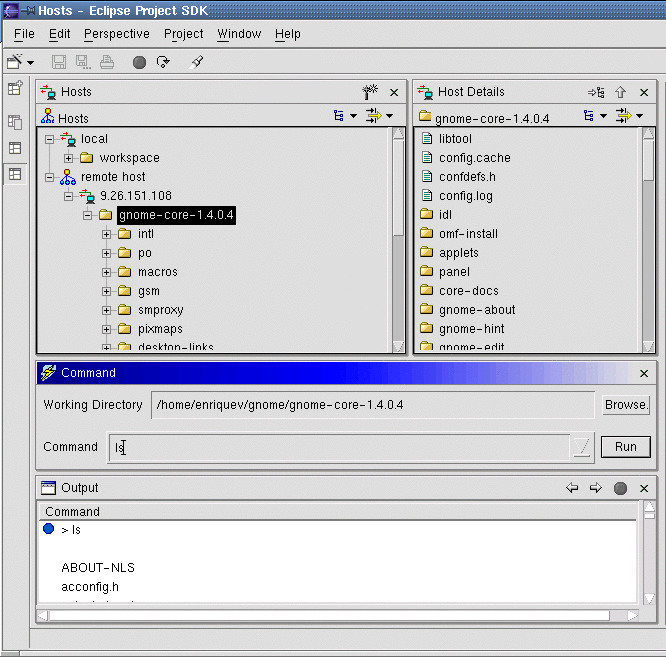The height and width of the screenshot is (657, 666).
Task: Select config.log in Host Details list
Action: (x=465, y=196)
